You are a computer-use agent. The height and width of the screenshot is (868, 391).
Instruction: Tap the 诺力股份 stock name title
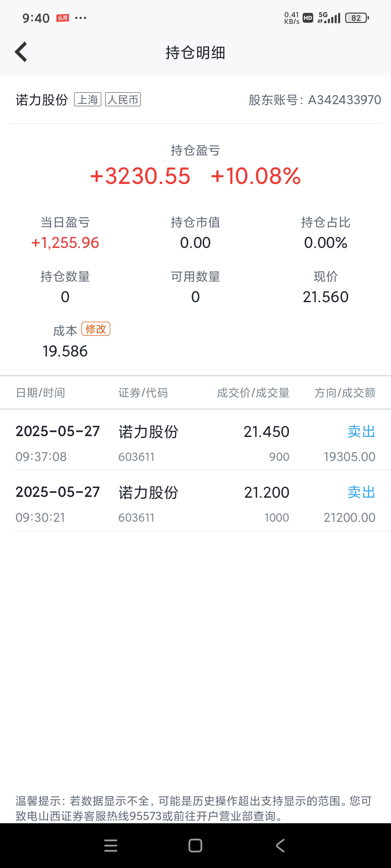click(42, 100)
